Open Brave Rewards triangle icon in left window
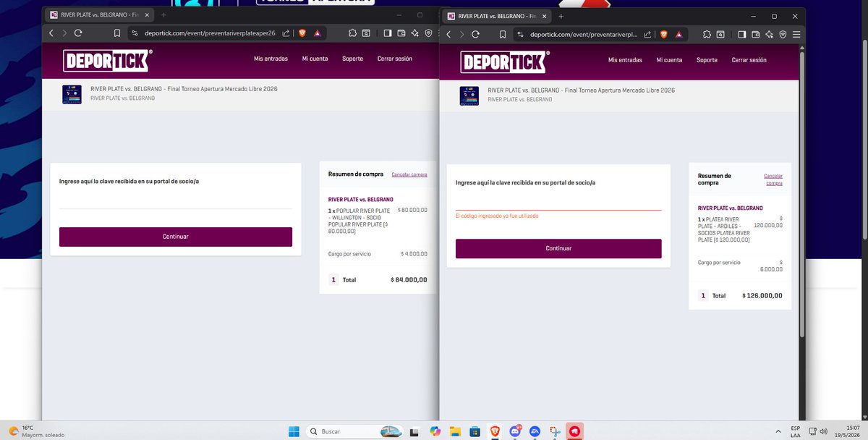This screenshot has height=440, width=868. tap(317, 33)
